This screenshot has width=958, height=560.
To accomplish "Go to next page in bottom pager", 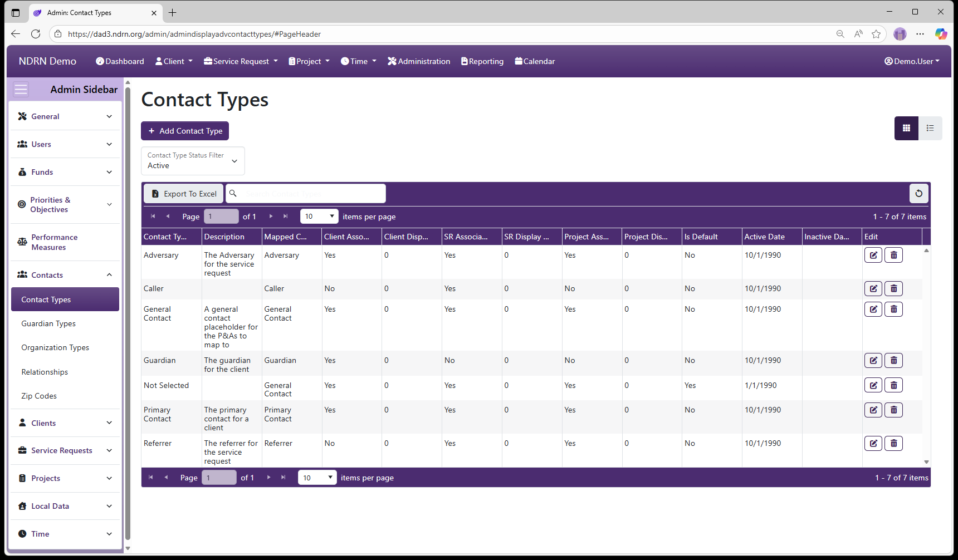I will coord(269,477).
